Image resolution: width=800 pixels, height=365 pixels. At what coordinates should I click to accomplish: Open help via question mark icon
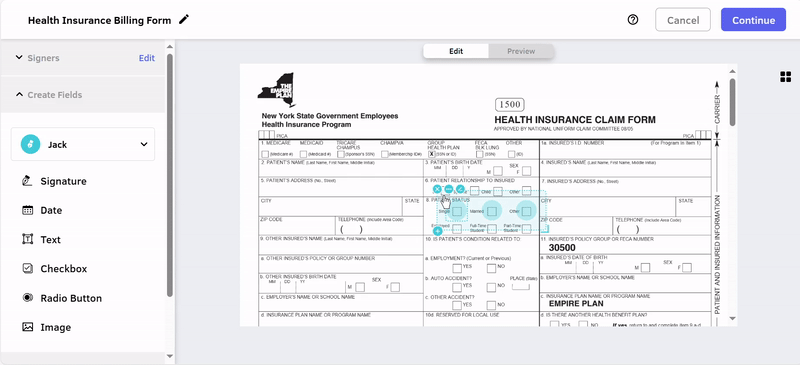click(x=633, y=20)
